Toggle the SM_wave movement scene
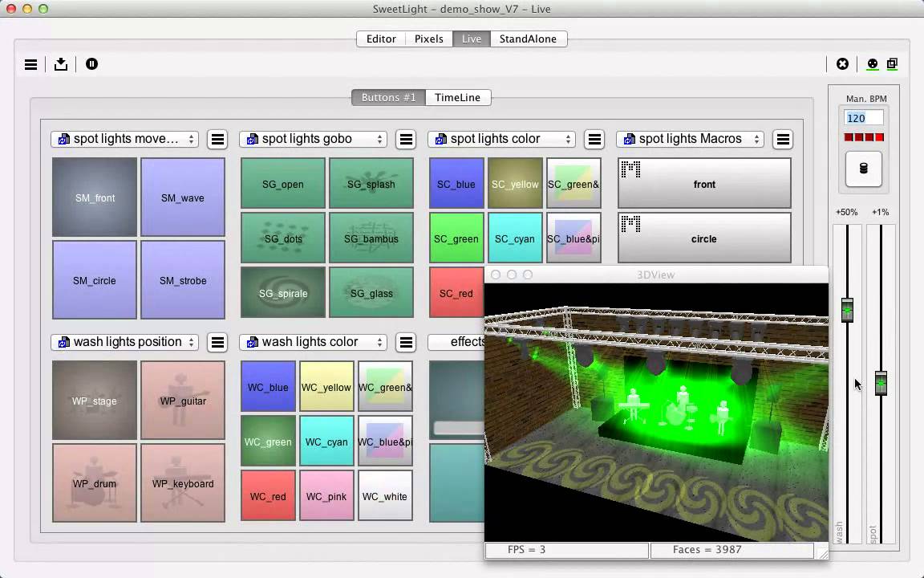The width and height of the screenshot is (924, 578). 183,197
